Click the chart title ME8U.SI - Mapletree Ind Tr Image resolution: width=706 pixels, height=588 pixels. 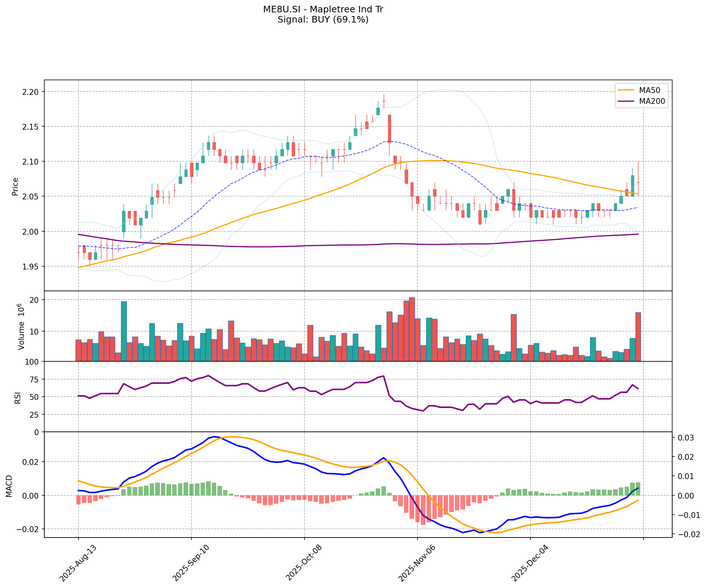[x=323, y=9]
